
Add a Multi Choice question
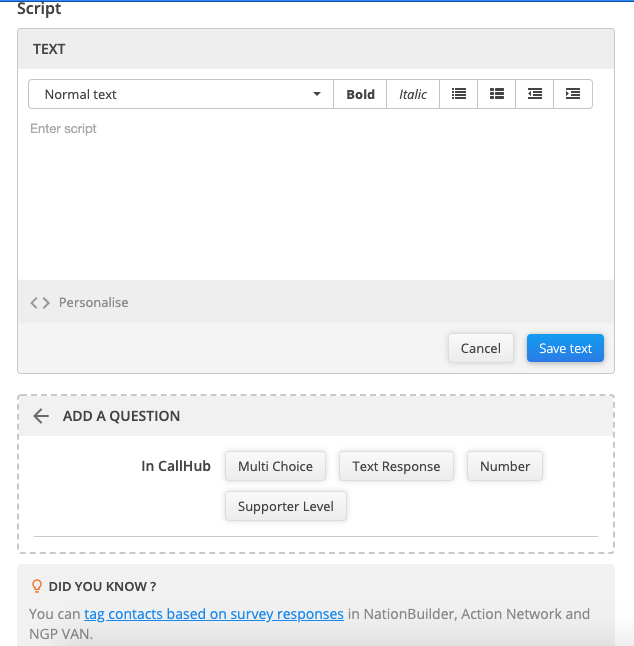tap(275, 466)
